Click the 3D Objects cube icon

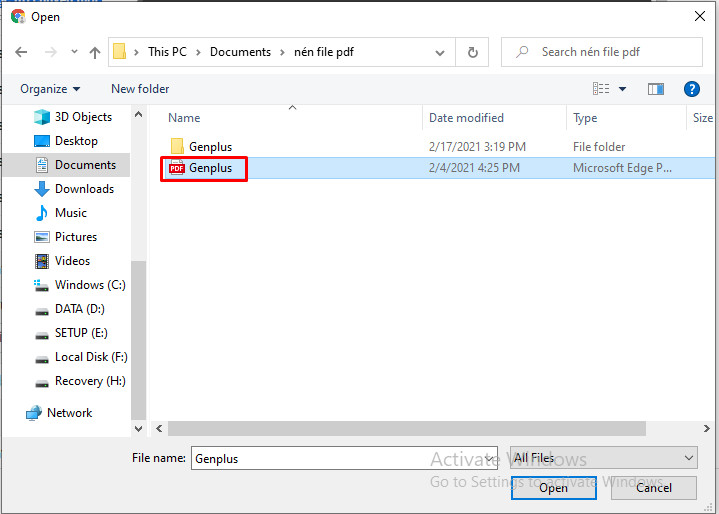click(x=42, y=117)
